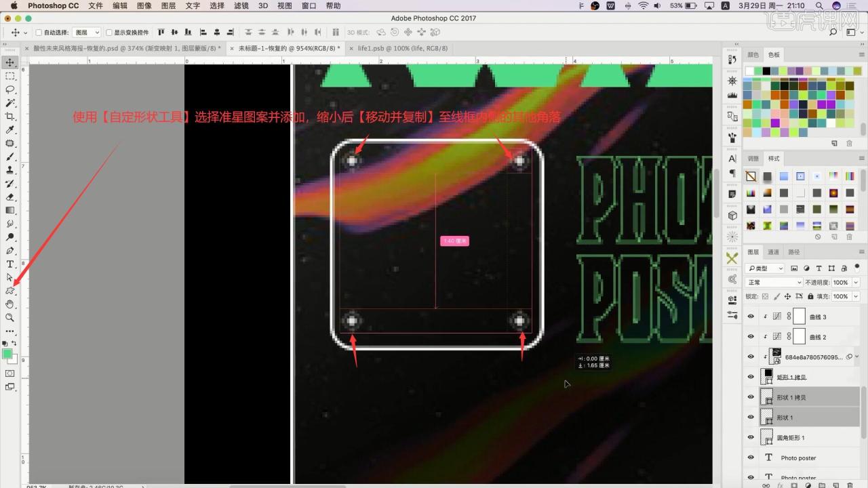Click align top edges icon
Image resolution: width=868 pixels, height=488 pixels.
point(161,32)
